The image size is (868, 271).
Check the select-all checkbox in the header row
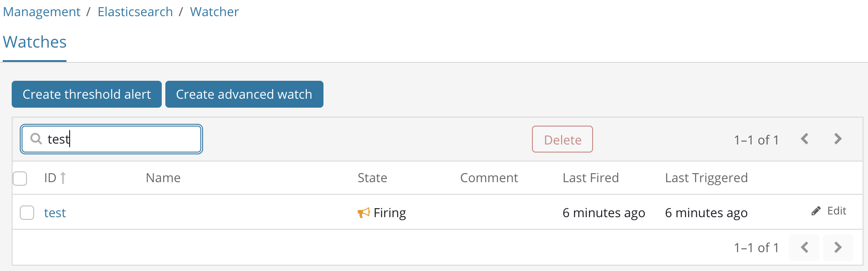click(20, 178)
